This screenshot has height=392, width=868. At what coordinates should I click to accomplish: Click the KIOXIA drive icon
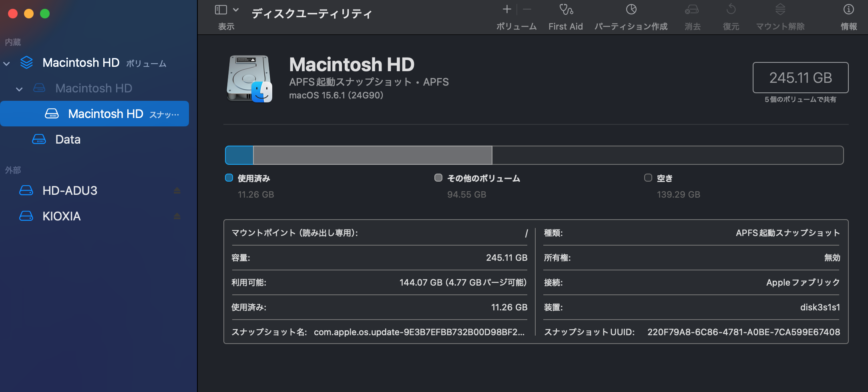(26, 216)
